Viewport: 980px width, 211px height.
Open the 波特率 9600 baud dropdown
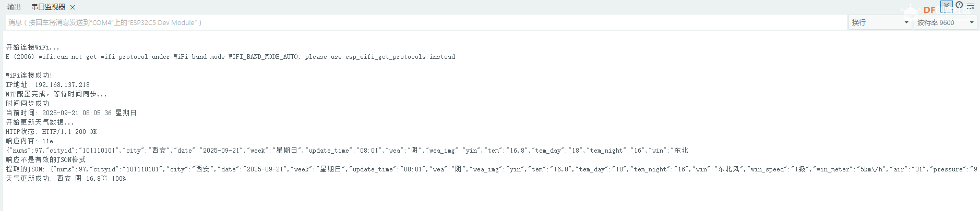click(x=945, y=22)
